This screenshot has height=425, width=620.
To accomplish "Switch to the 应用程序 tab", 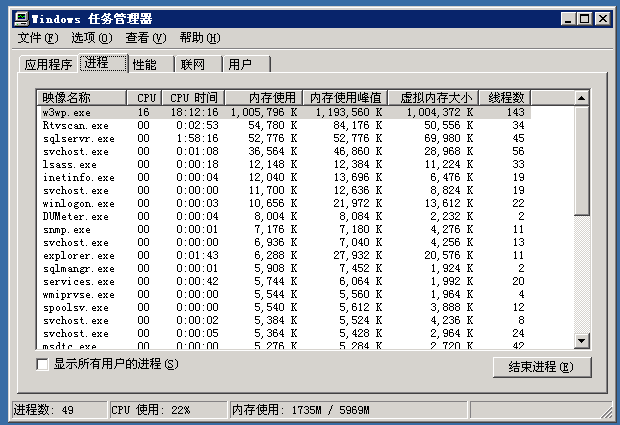I will [48, 64].
